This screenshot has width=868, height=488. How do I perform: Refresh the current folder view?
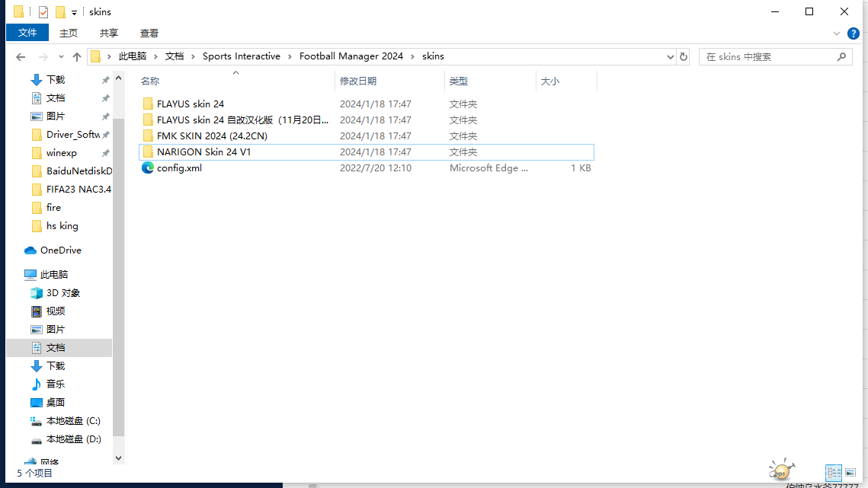[683, 56]
